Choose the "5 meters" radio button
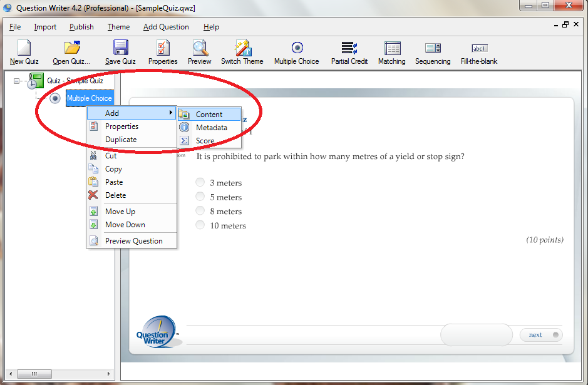Image resolution: width=588 pixels, height=385 pixels. tap(200, 197)
